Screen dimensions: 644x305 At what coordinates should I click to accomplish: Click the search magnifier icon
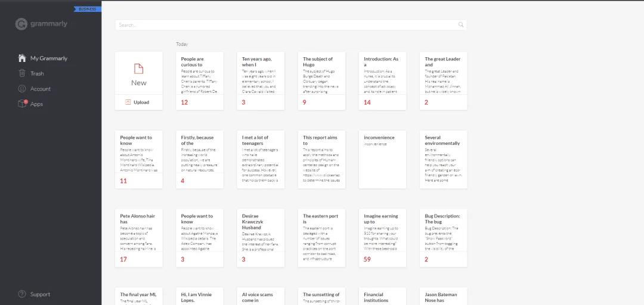coord(461,24)
